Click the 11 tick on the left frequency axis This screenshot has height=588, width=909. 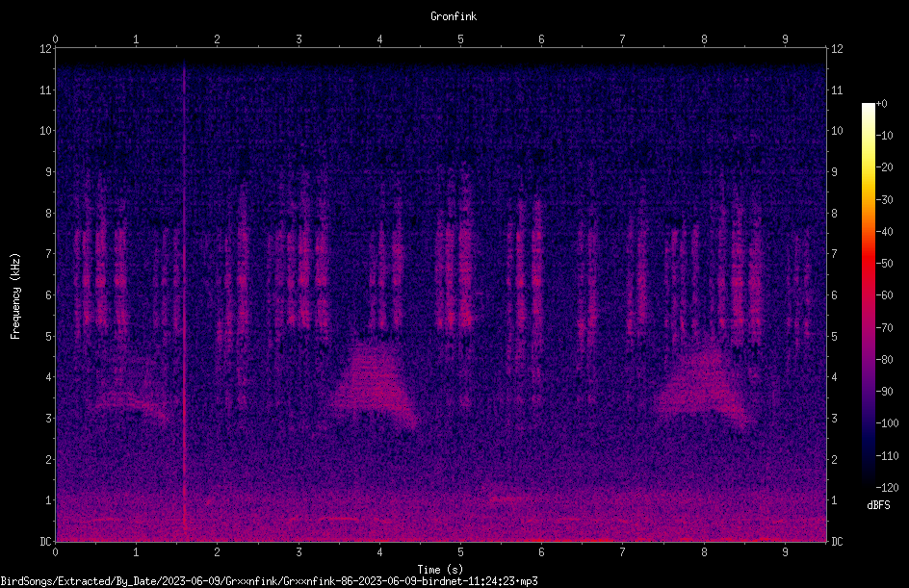pos(45,89)
